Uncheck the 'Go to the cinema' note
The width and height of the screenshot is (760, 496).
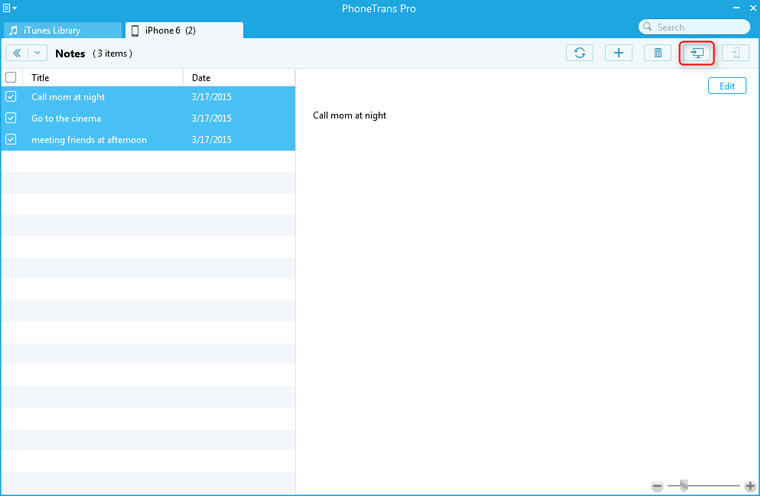pos(11,118)
